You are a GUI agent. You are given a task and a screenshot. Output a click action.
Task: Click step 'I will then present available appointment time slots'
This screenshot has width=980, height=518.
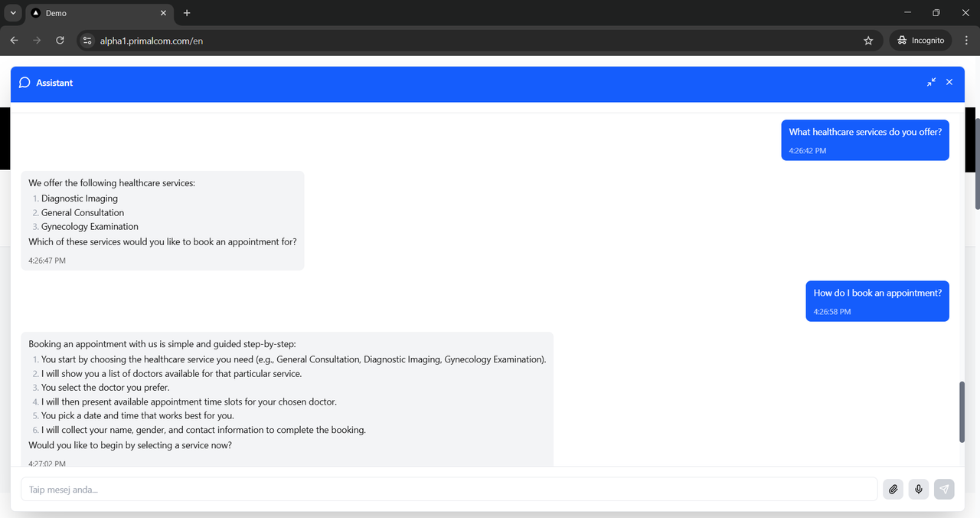(189, 402)
